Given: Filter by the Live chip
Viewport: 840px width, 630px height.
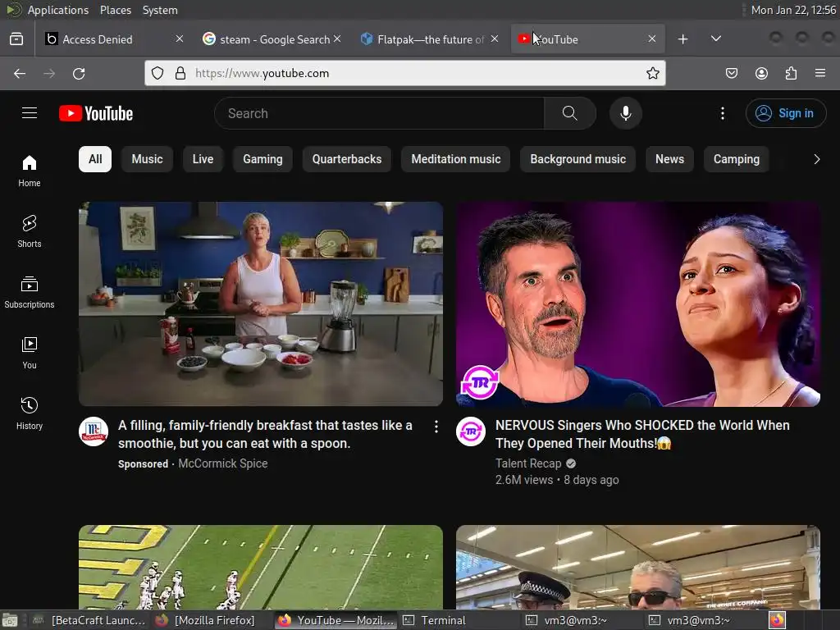Looking at the screenshot, I should (203, 159).
